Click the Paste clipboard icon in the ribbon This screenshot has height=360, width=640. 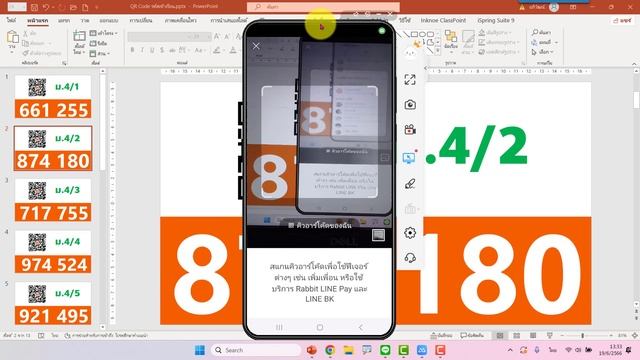point(13,37)
